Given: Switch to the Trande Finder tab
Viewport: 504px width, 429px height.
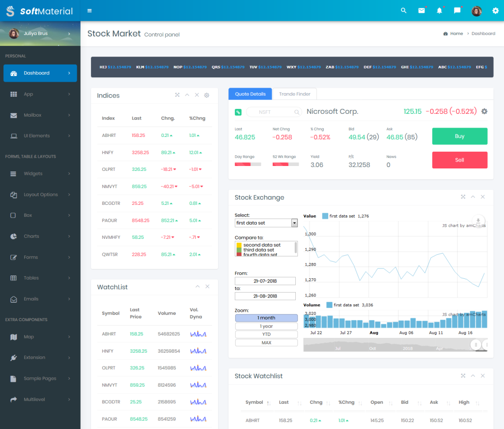Looking at the screenshot, I should click(x=294, y=94).
